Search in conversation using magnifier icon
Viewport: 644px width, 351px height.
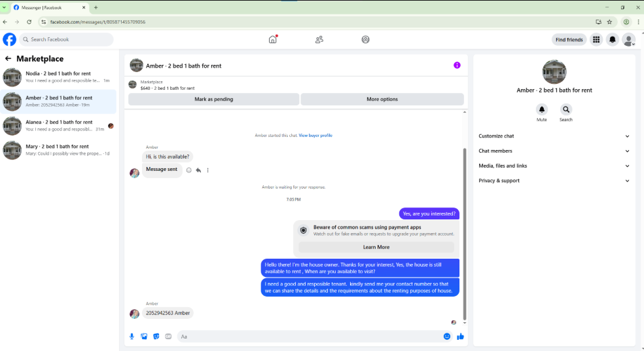point(566,109)
